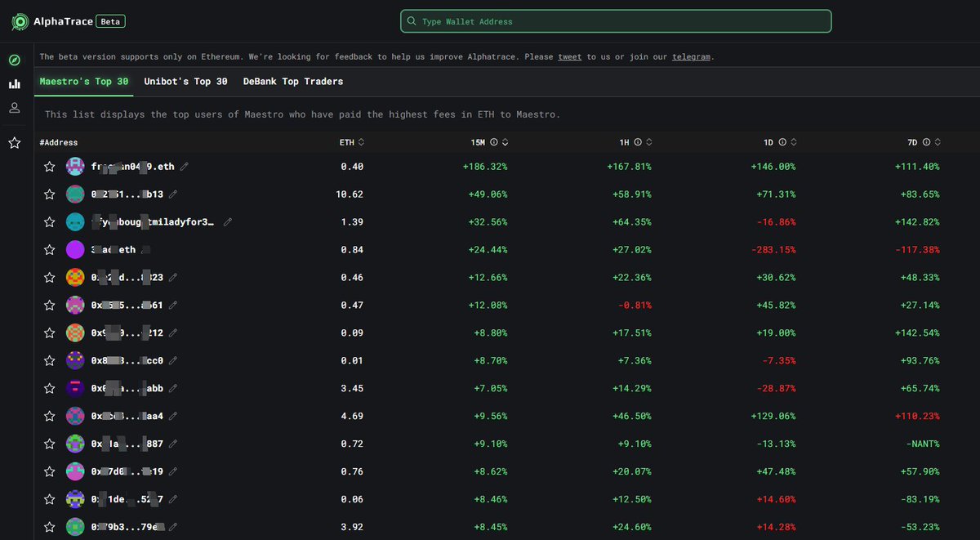The image size is (980, 540).
Task: Click the -283.15% 1D value
Action: [x=773, y=250]
